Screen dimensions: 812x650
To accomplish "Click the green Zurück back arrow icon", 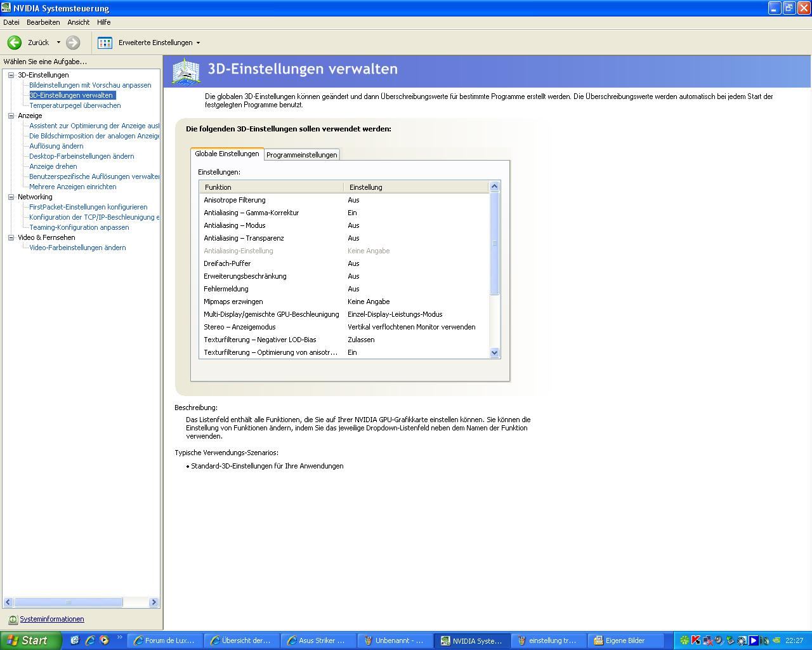I will (x=14, y=43).
